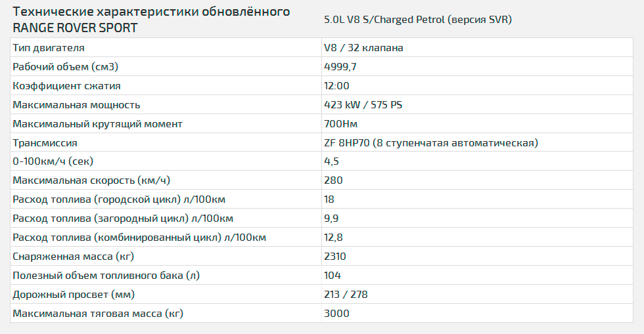644x334 pixels.
Task: Click the 'Рабочий объем (см3)' label
Action: point(65,67)
